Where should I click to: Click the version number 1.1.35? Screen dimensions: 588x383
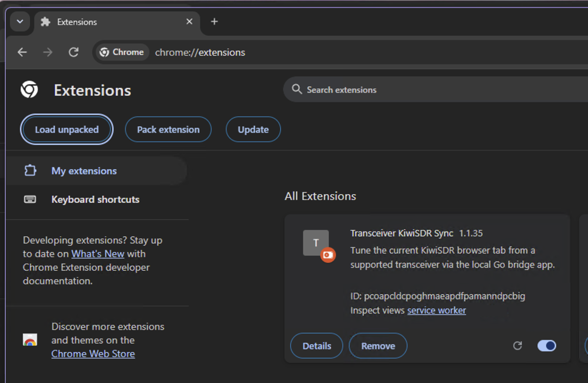point(471,233)
